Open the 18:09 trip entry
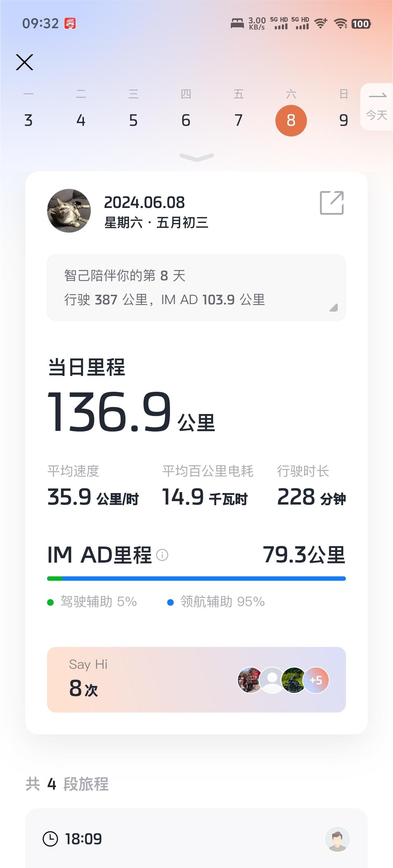This screenshot has width=393, height=868. [196, 838]
